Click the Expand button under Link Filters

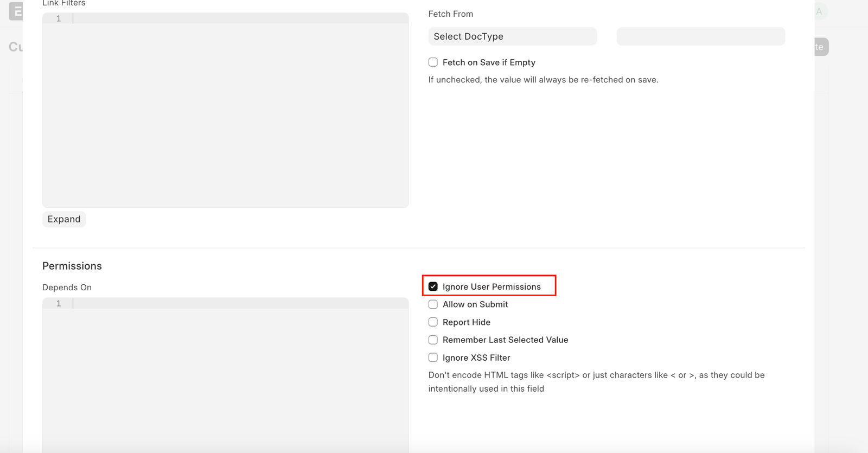[64, 219]
